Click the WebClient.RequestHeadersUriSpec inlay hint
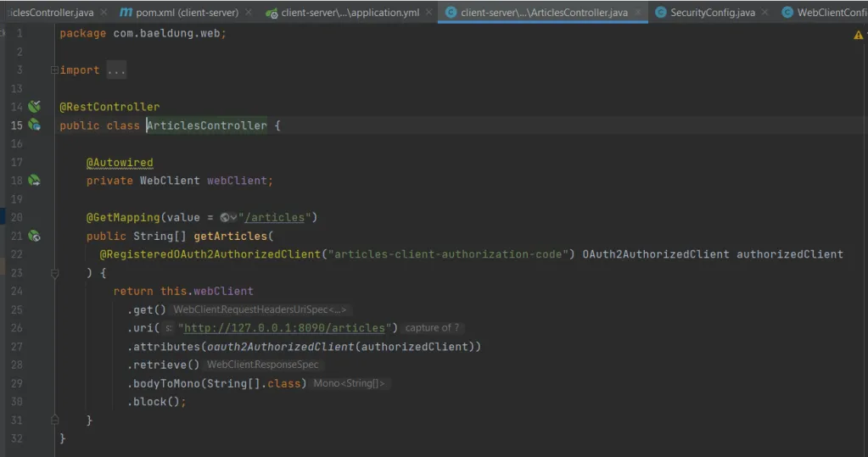The image size is (868, 457). [260, 309]
